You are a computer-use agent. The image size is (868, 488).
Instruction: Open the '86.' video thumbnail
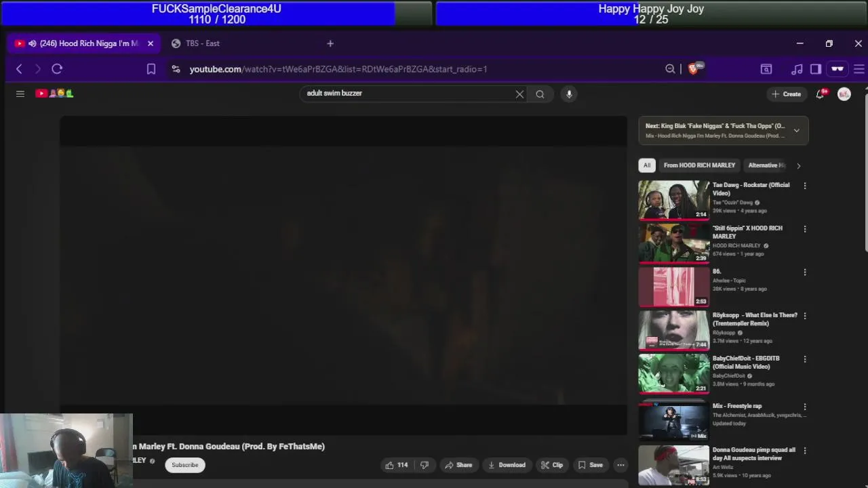674,286
